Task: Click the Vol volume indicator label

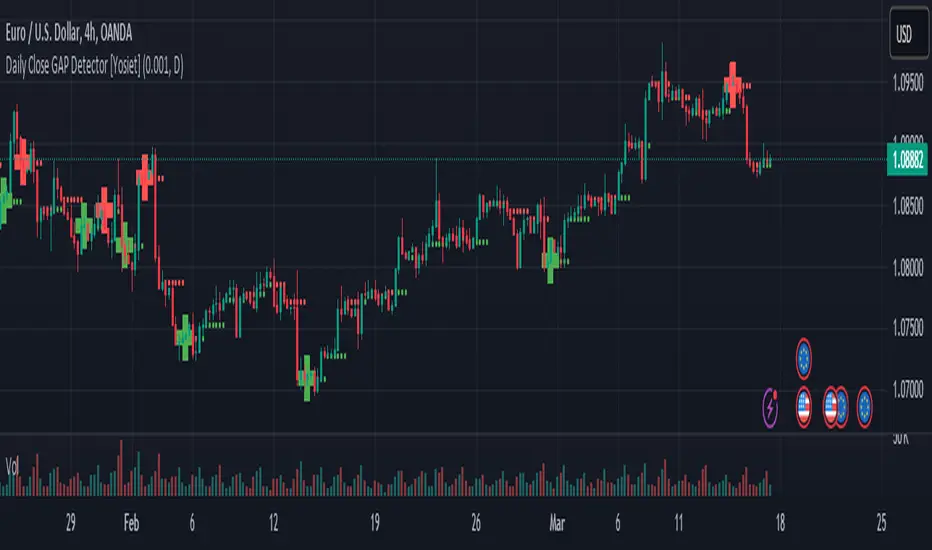Action: coord(14,466)
